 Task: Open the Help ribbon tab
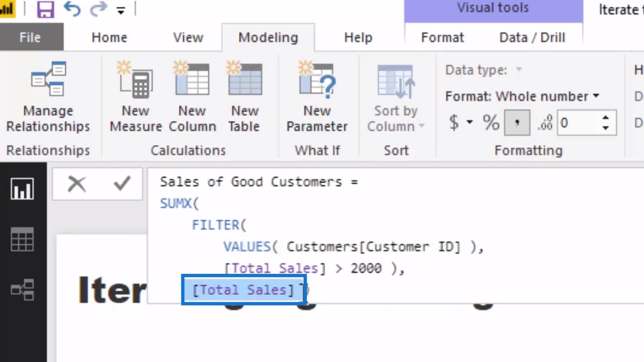358,37
